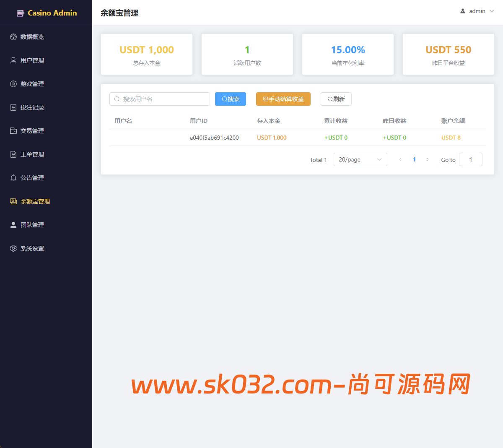Viewport: 503px width, 448px height.
Task: Click the 用户名 column header
Action: point(123,121)
